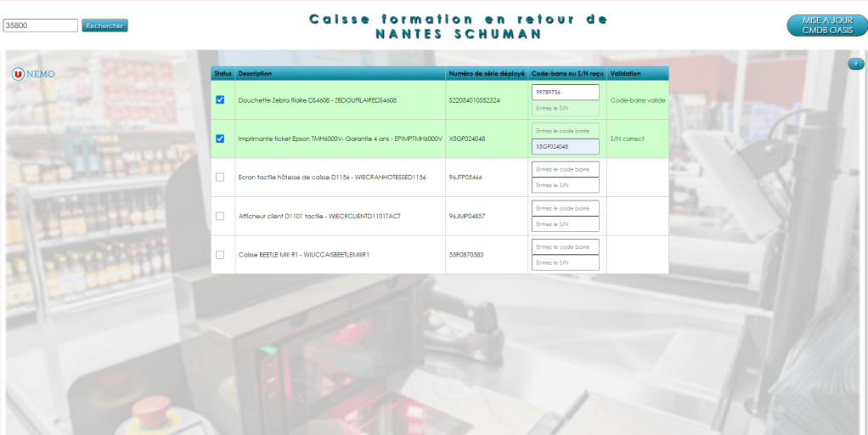Enable the Caisse BEETLE MIII R1 checkbox
Viewport: 868px width, 435px height.
coord(220,255)
